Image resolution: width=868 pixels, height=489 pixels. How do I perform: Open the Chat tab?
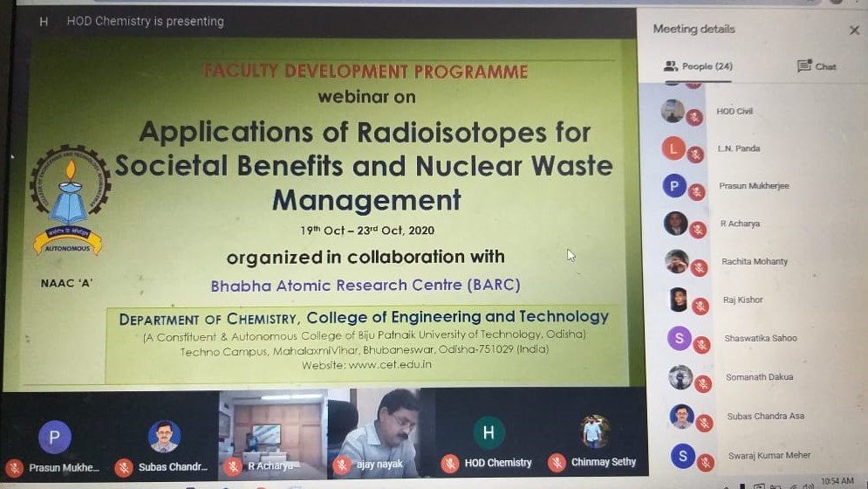click(x=817, y=66)
